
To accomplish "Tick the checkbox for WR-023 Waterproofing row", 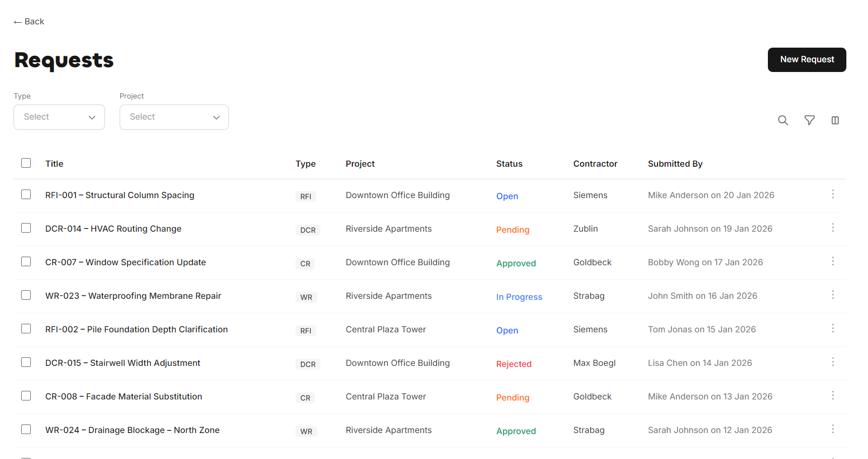I will coord(26,295).
